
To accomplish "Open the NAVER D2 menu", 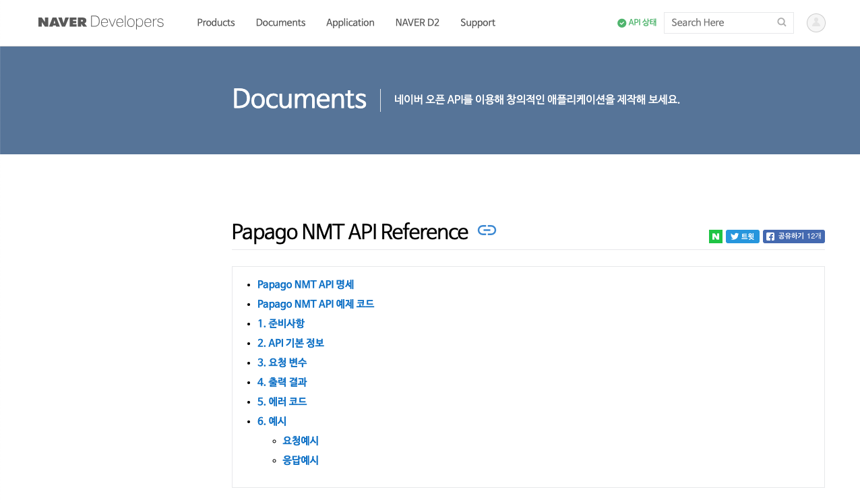I will point(417,22).
